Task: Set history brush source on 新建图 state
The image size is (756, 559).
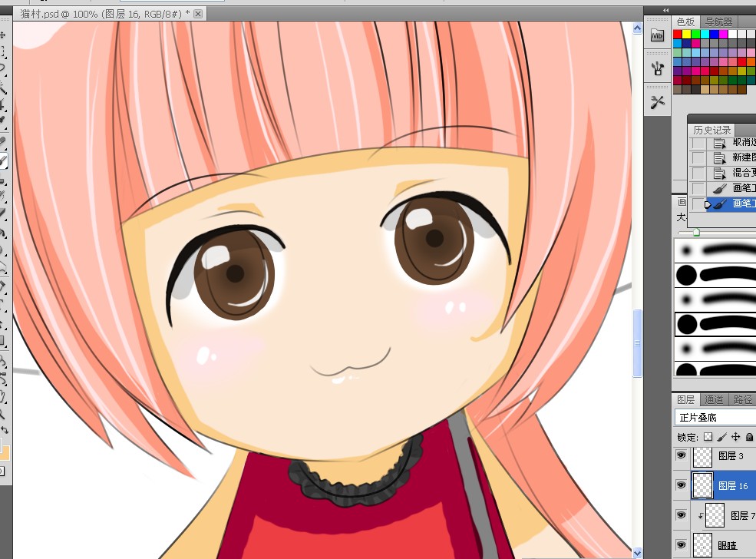Action: pyautogui.click(x=698, y=157)
